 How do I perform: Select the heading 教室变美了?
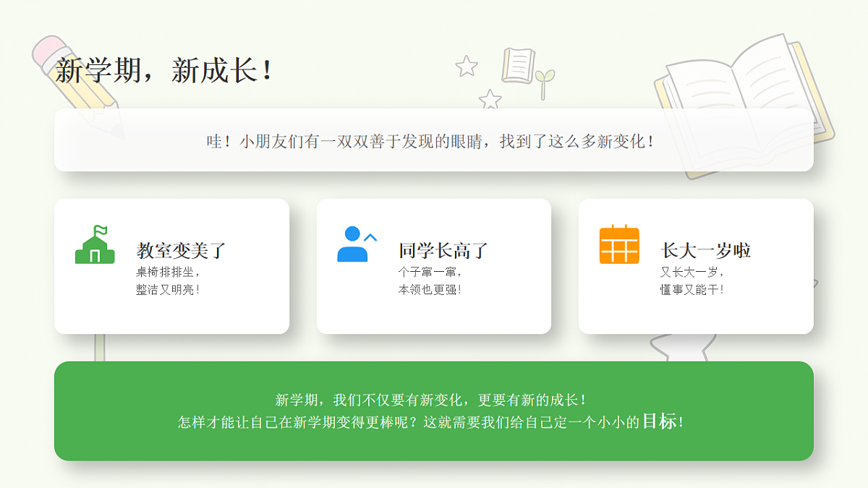(182, 251)
